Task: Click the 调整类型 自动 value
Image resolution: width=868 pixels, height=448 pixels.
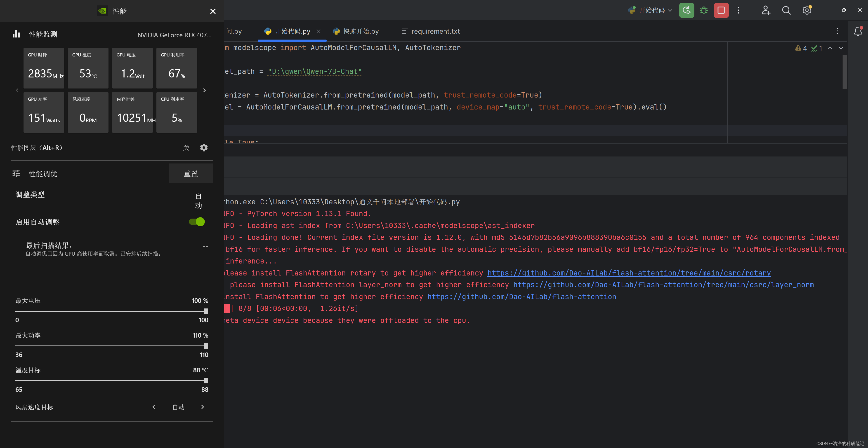Action: pos(198,201)
